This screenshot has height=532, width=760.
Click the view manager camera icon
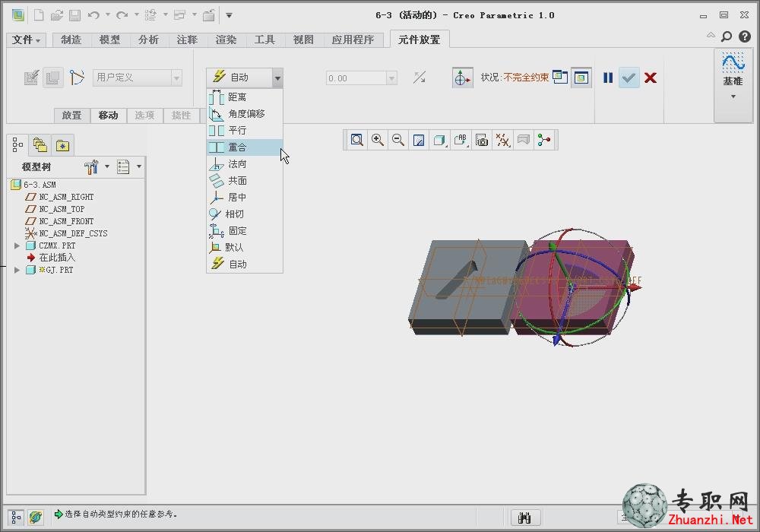(x=481, y=140)
